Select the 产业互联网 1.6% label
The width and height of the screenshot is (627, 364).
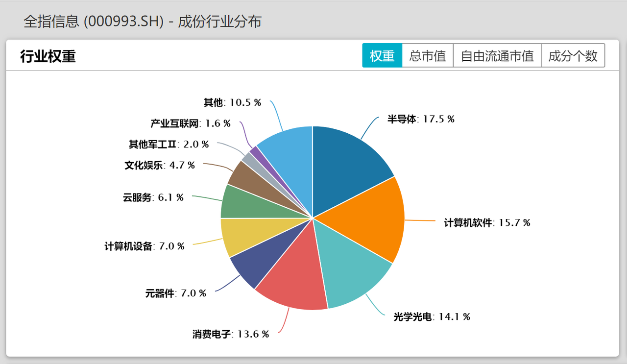click(x=190, y=123)
